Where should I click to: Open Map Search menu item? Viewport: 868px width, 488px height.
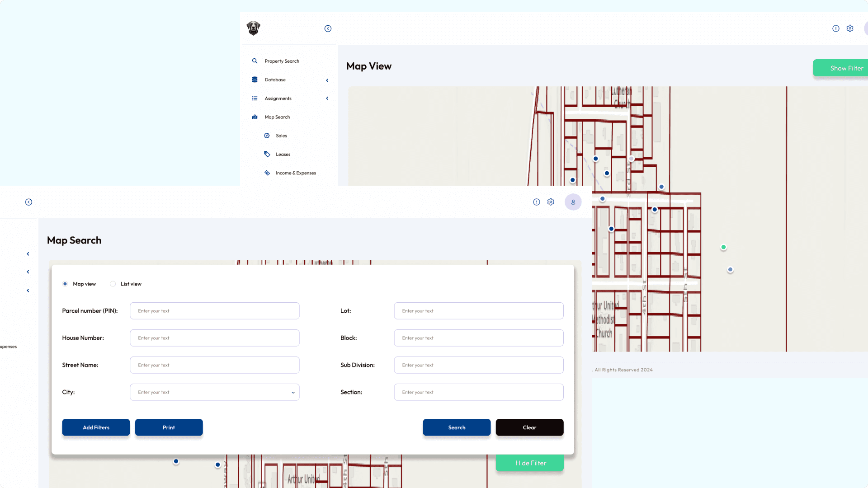coord(277,117)
